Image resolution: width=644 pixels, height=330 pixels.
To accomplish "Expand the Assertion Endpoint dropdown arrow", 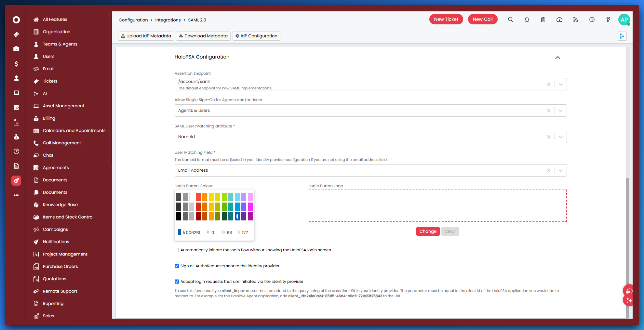I will pyautogui.click(x=561, y=84).
